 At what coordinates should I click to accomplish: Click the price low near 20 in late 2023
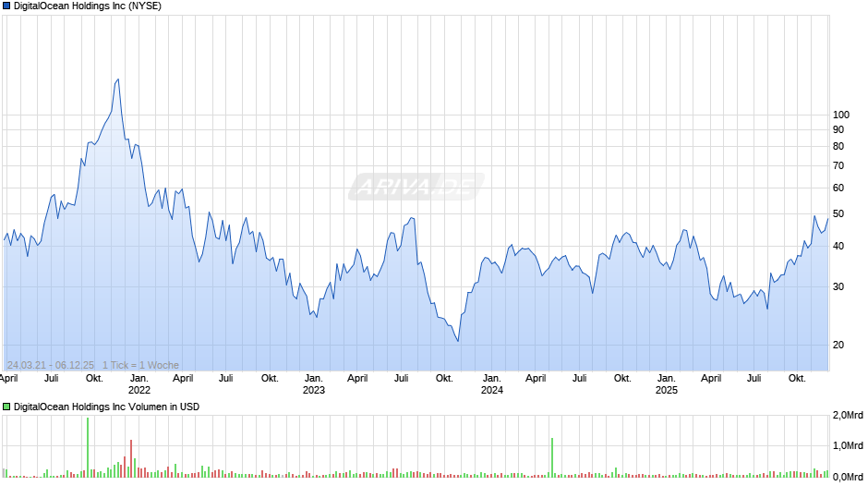tap(458, 341)
